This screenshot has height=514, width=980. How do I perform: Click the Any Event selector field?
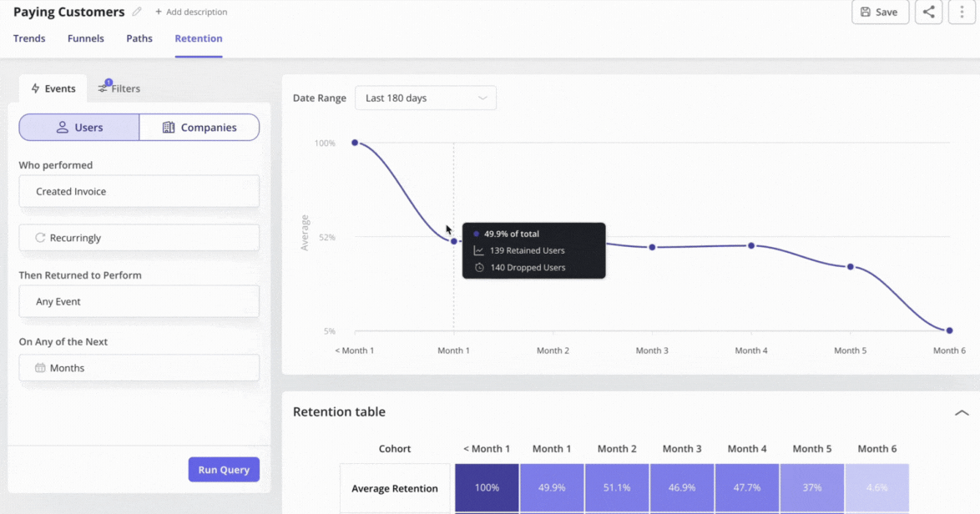(x=139, y=301)
